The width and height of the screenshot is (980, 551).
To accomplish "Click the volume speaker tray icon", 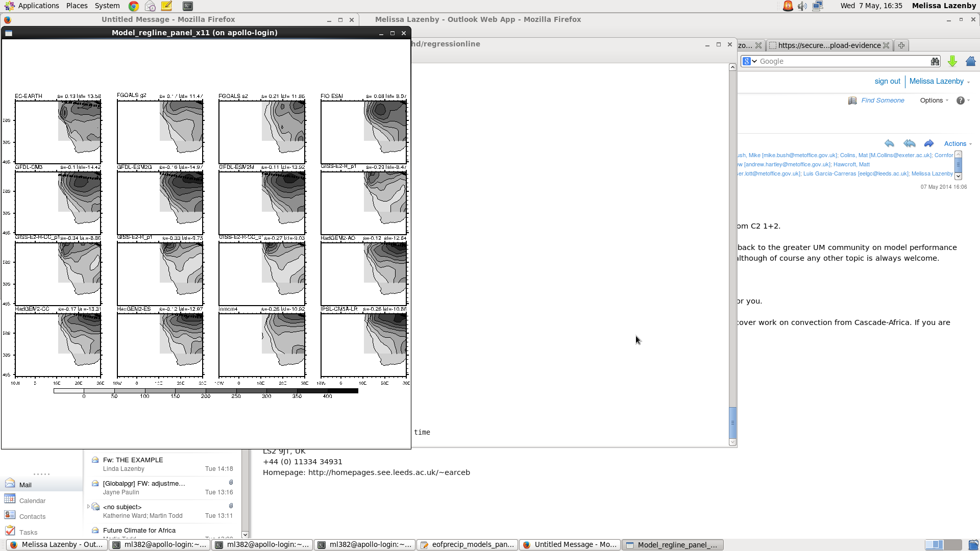I will click(x=802, y=6).
